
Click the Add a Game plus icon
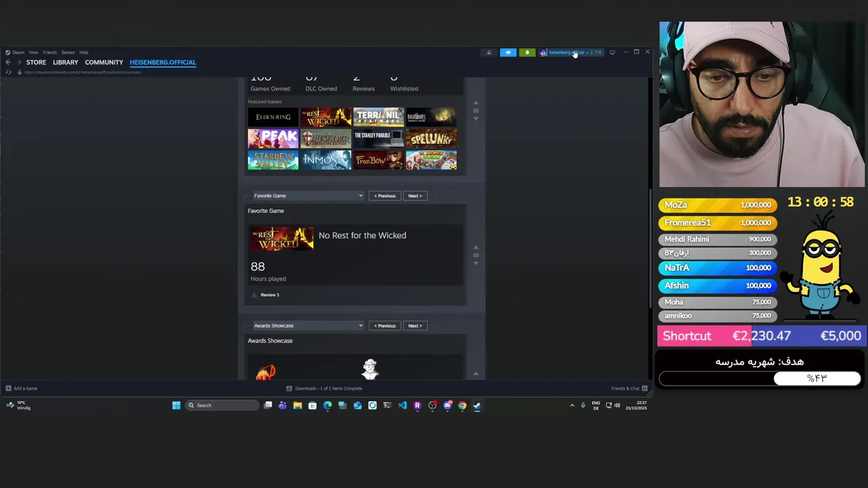[x=8, y=388]
